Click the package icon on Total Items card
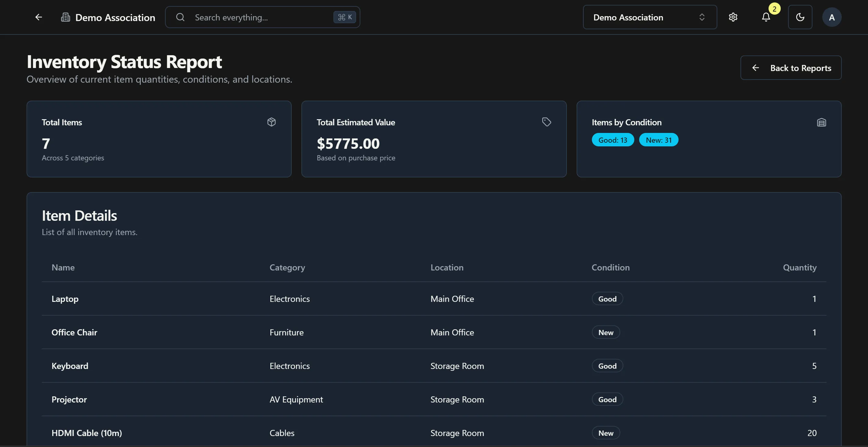 pos(272,122)
